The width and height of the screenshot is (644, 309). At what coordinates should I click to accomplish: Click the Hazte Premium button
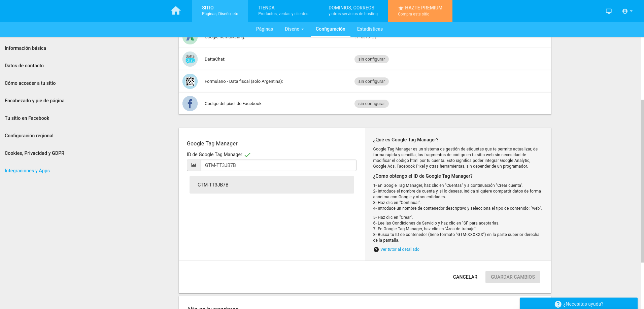(420, 11)
